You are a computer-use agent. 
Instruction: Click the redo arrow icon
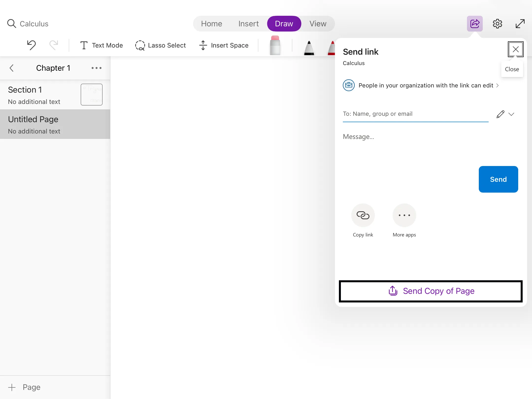pos(53,45)
